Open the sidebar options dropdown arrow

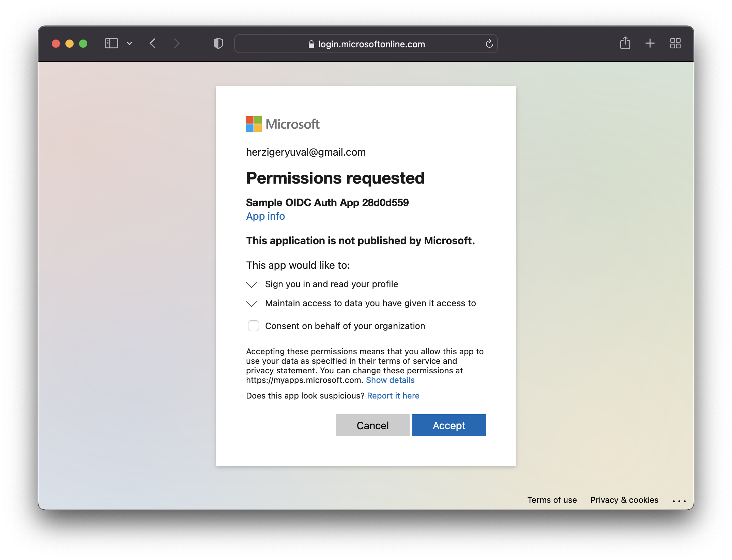point(129,44)
